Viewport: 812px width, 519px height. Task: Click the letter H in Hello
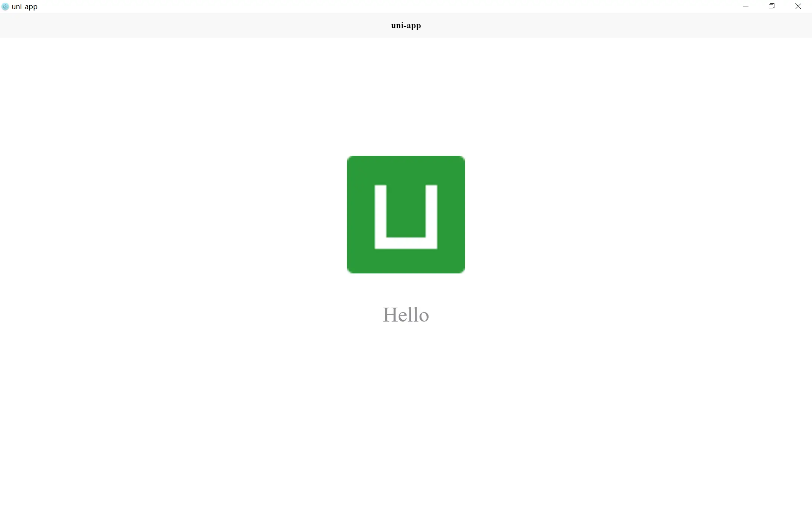coord(390,315)
